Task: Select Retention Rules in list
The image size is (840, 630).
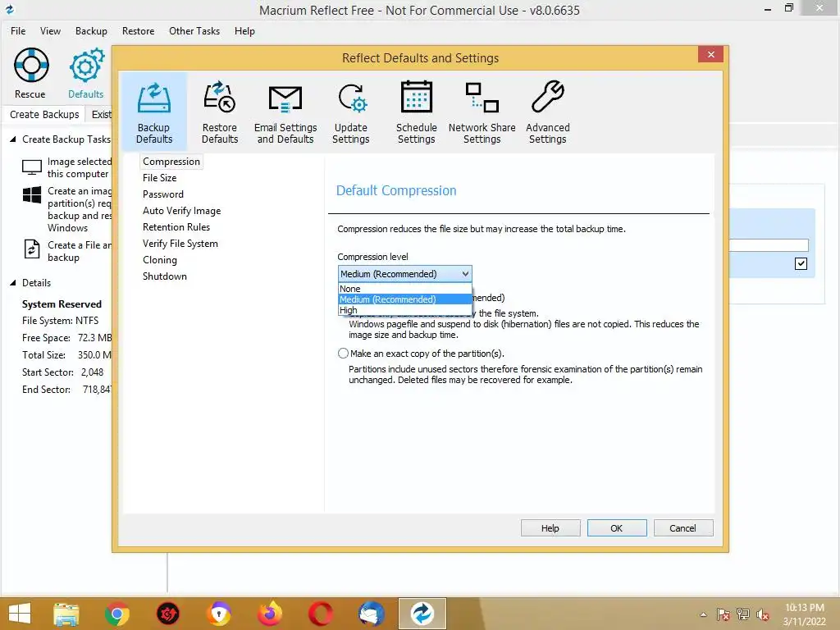Action: 176,227
